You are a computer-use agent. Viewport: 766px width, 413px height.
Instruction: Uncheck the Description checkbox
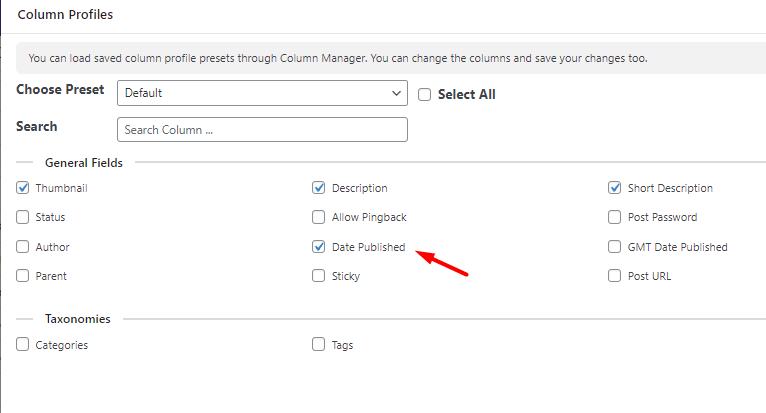pos(319,188)
